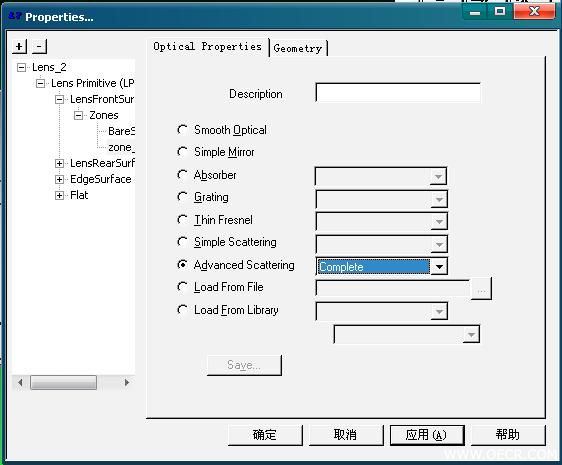The image size is (562, 465).
Task: Collapse the Lens_2 tree node
Action: click(22, 67)
